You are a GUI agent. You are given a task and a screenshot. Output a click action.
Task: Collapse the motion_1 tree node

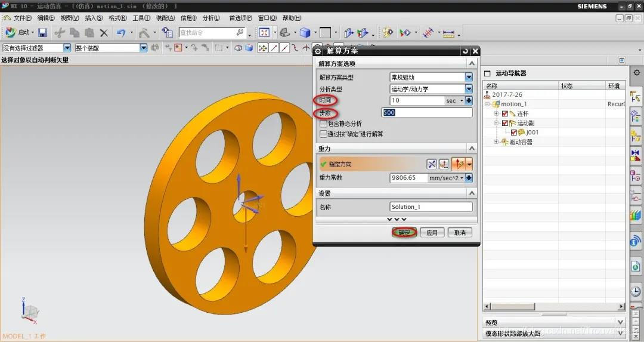click(488, 104)
